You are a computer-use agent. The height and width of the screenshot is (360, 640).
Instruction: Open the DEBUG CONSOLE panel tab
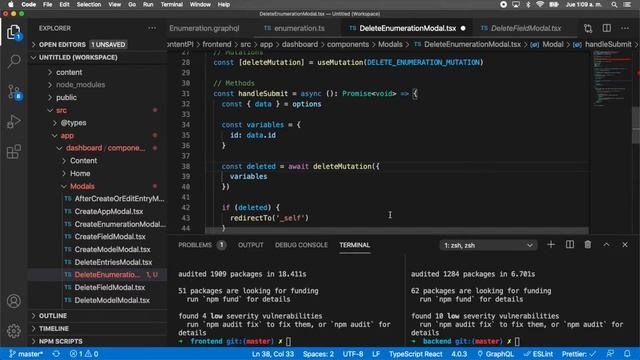point(301,245)
